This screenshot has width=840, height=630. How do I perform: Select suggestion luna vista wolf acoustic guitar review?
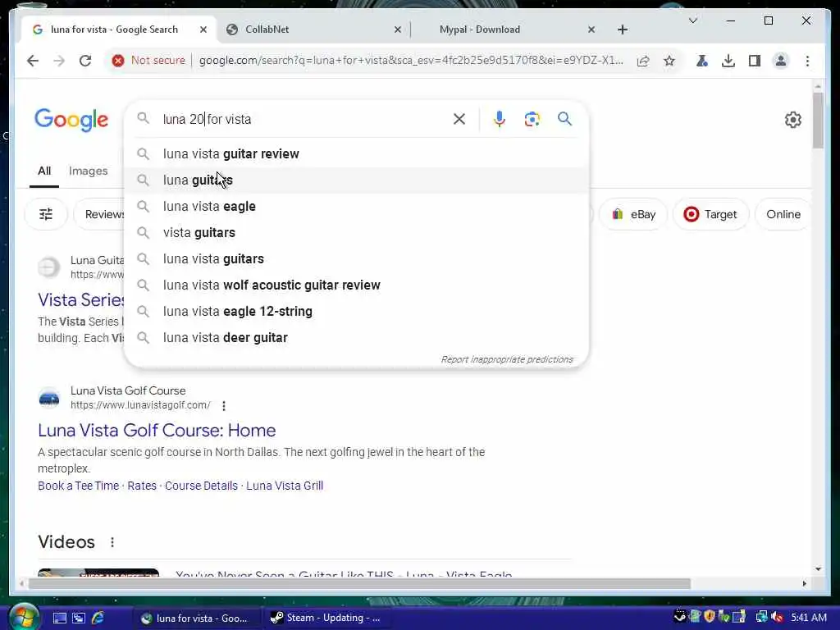coord(356,285)
